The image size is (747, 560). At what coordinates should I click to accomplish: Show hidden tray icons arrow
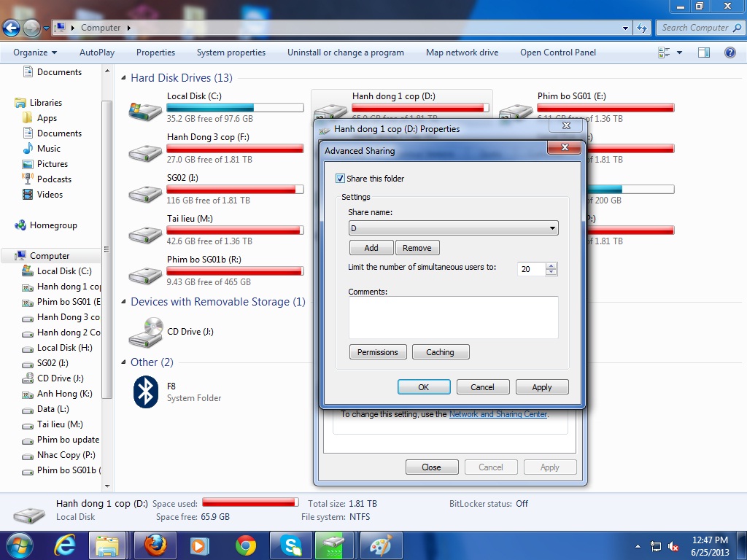[638, 547]
